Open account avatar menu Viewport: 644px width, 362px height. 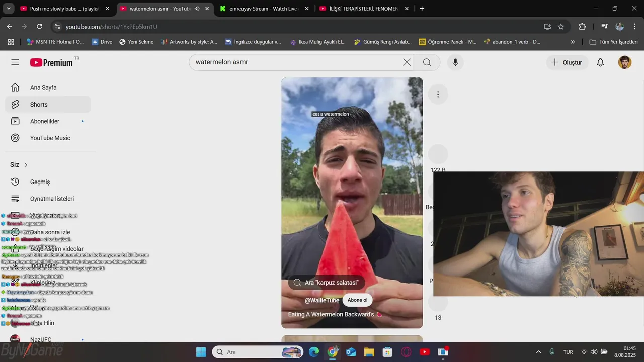[624, 62]
